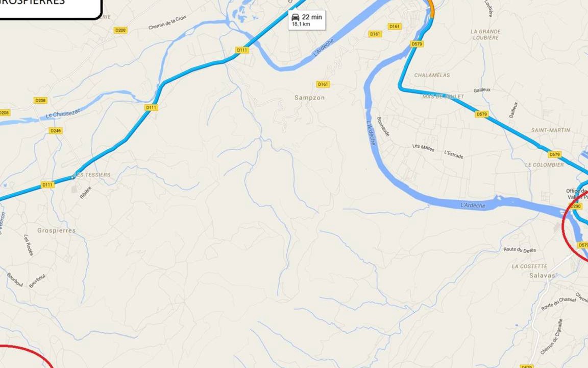Click the D208 badge near Chemin de la Croix

(x=120, y=30)
